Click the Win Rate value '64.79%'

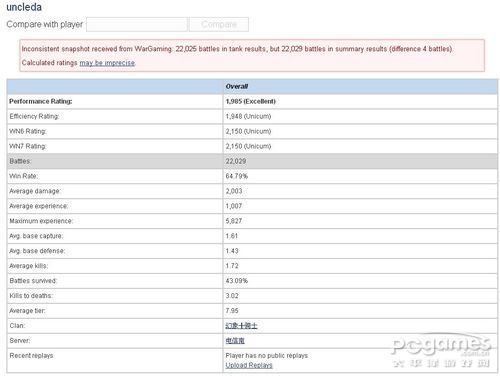237,176
